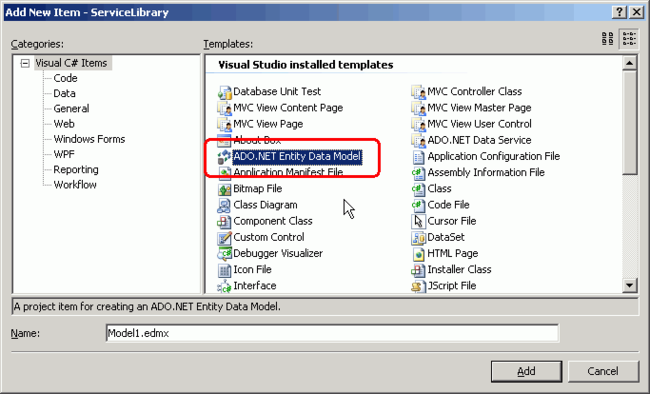650x394 pixels.
Task: Select the General category
Action: (x=71, y=109)
